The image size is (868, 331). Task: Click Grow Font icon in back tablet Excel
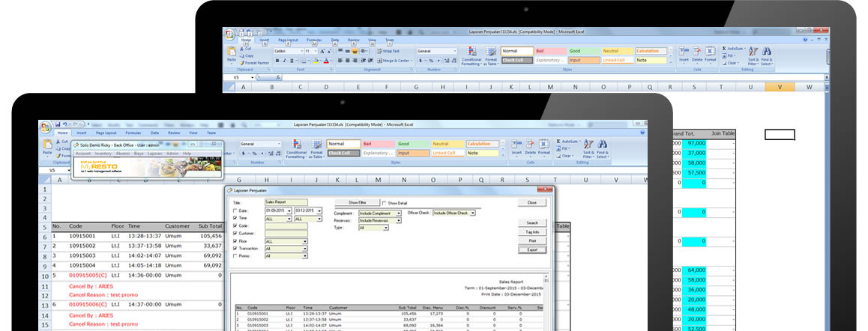pos(322,51)
